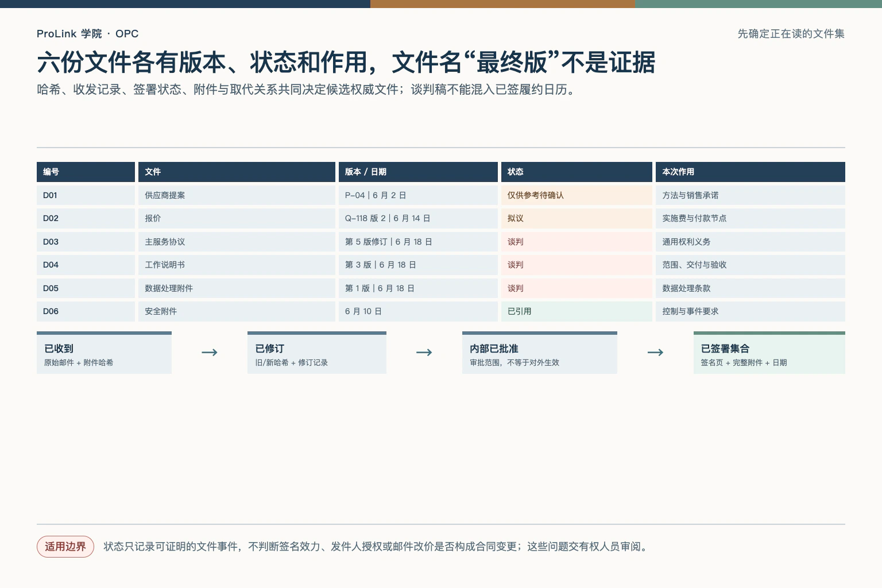Click the 已签署集合 step card
Screen dimensions: 882x588
[x=769, y=353]
